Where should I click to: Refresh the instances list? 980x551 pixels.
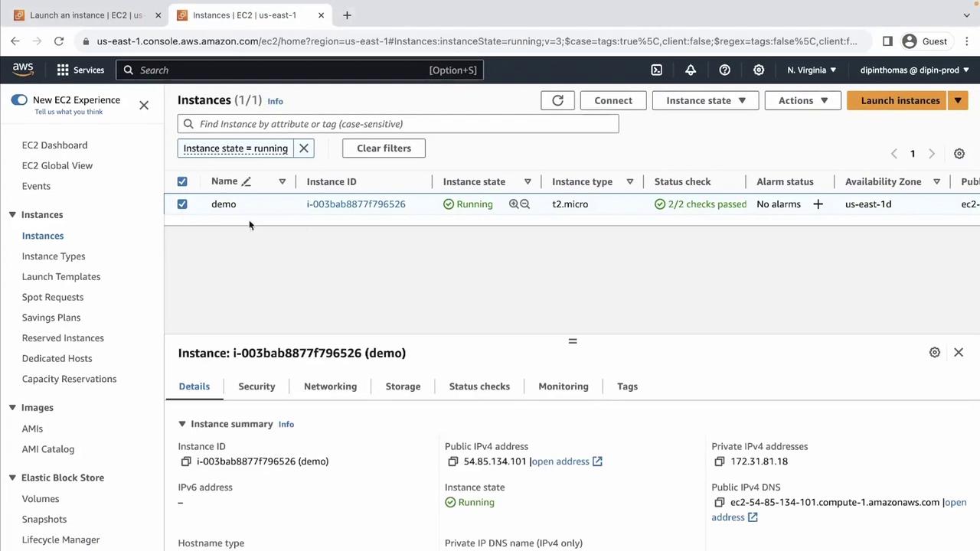557,100
